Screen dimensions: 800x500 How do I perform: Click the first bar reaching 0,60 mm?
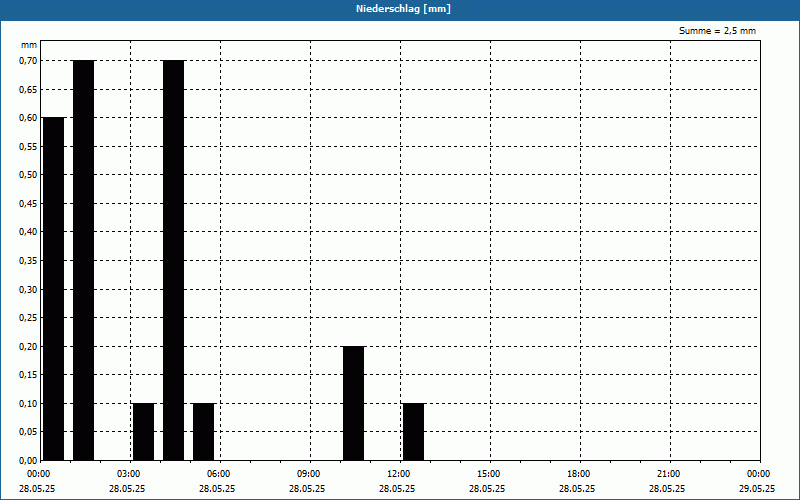click(x=54, y=289)
